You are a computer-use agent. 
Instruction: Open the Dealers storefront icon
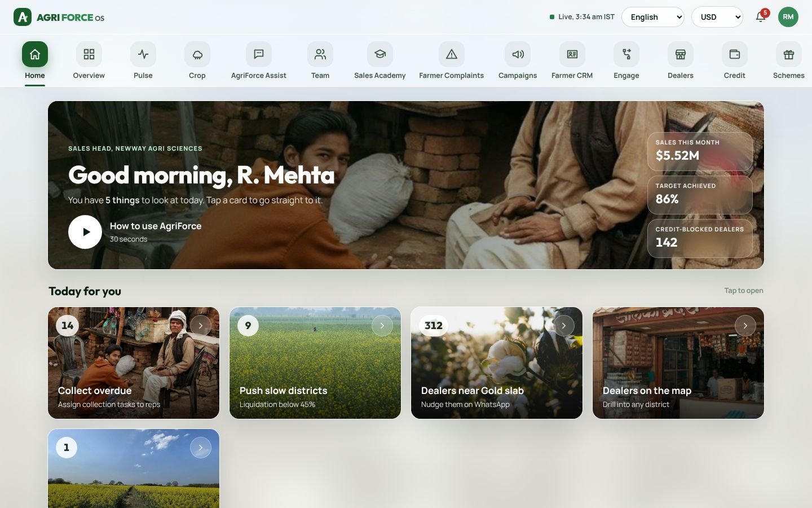coord(681,54)
